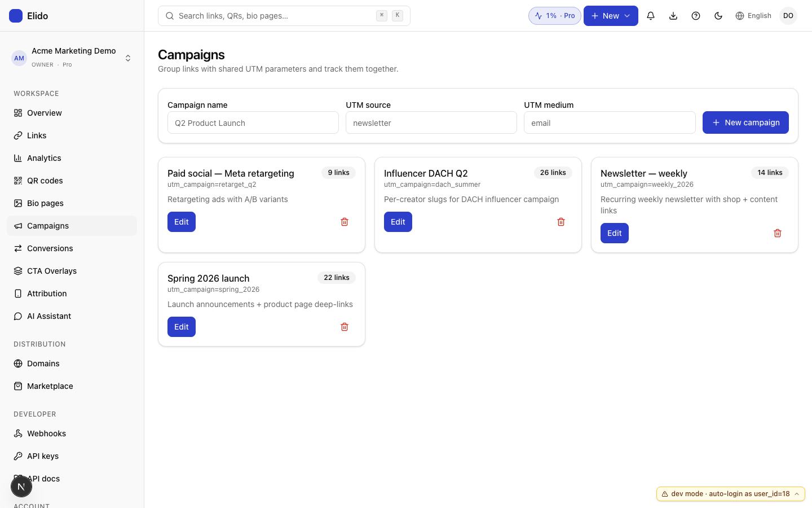Open Bio pages in sidebar

click(72, 203)
